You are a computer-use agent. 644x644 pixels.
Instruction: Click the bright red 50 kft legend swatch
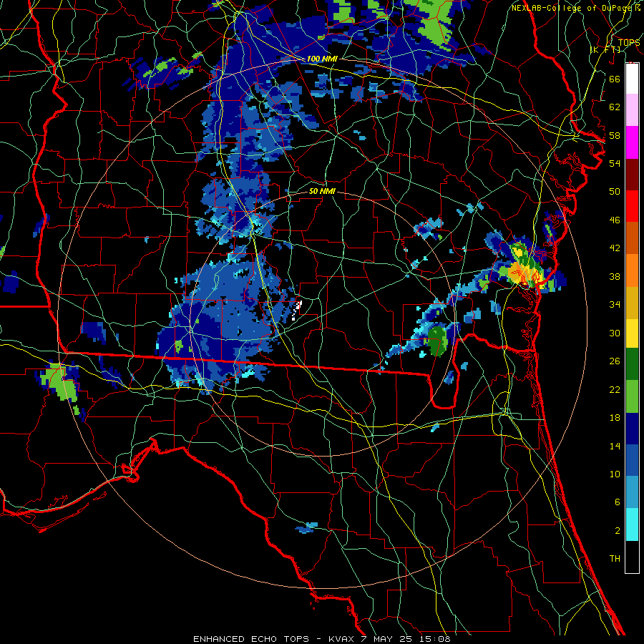tap(632, 206)
